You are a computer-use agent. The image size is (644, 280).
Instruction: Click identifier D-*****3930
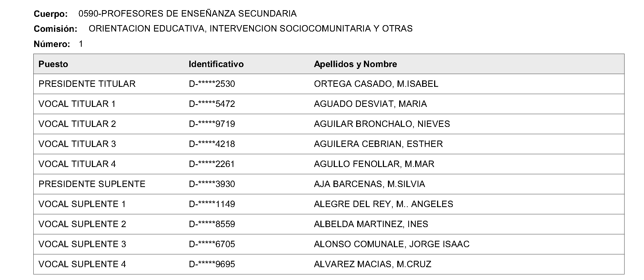[212, 184]
